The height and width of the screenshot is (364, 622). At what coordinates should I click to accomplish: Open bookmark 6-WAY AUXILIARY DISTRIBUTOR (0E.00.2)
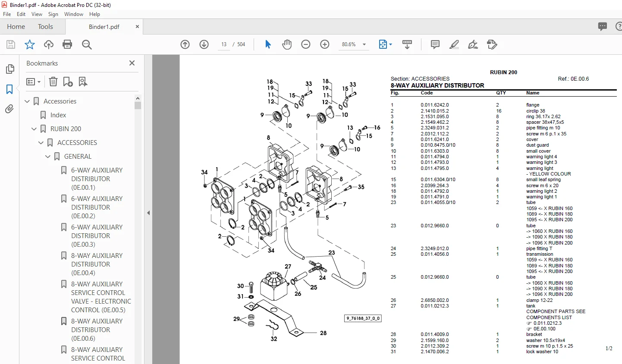coord(97,207)
